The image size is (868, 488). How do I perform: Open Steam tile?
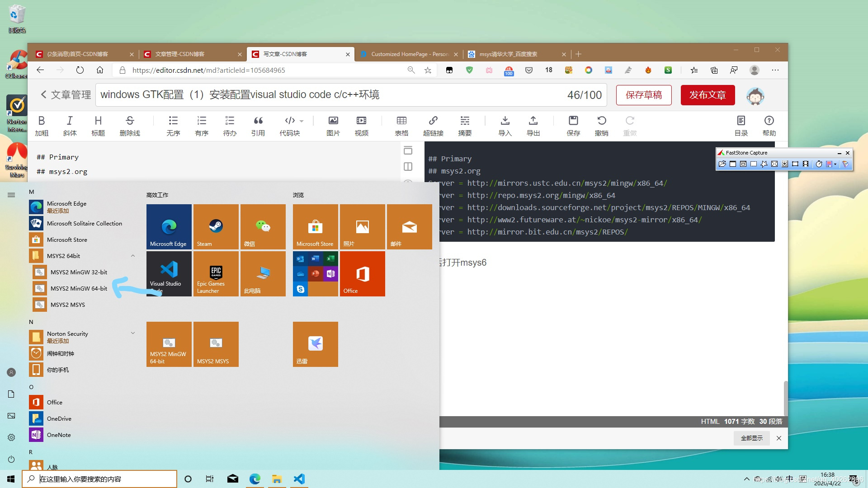pos(216,227)
